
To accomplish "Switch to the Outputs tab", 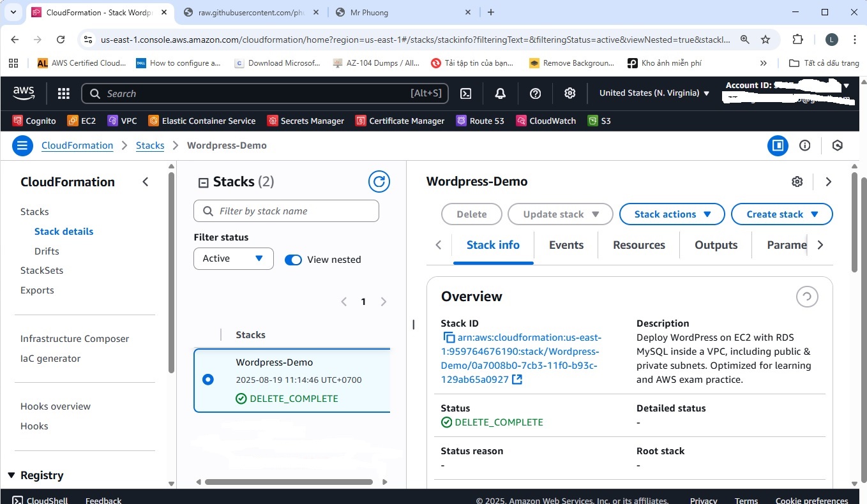I will 716,245.
